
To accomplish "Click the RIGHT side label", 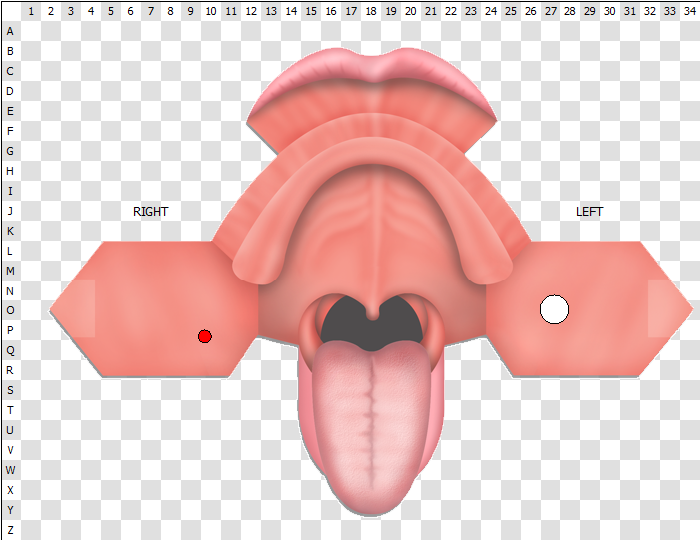I will pyautogui.click(x=150, y=212).
